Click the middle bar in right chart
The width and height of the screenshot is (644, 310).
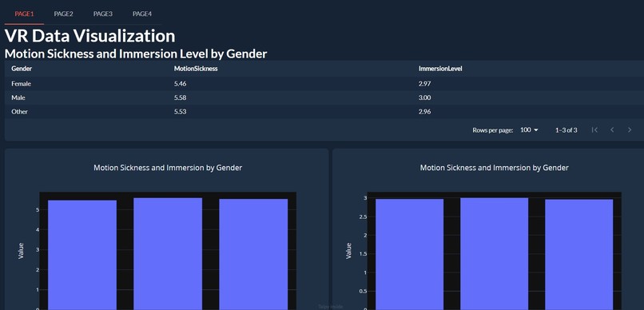[x=494, y=254]
